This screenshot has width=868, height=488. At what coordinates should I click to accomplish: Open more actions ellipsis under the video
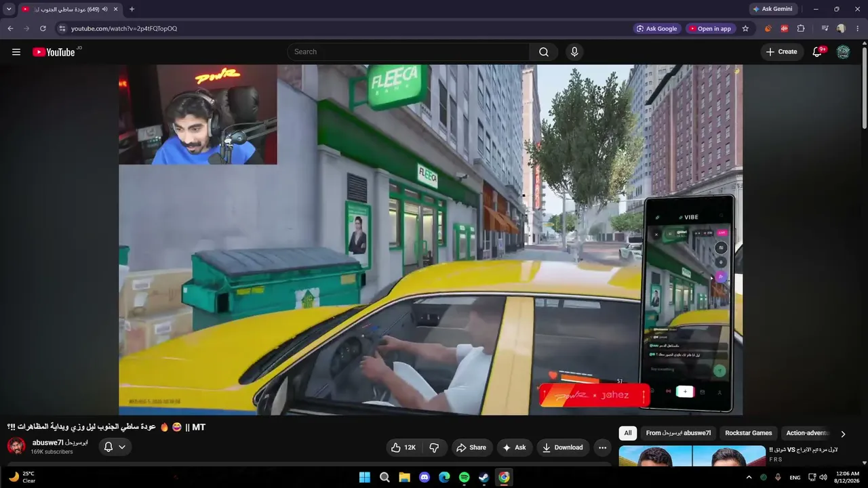[602, 447]
